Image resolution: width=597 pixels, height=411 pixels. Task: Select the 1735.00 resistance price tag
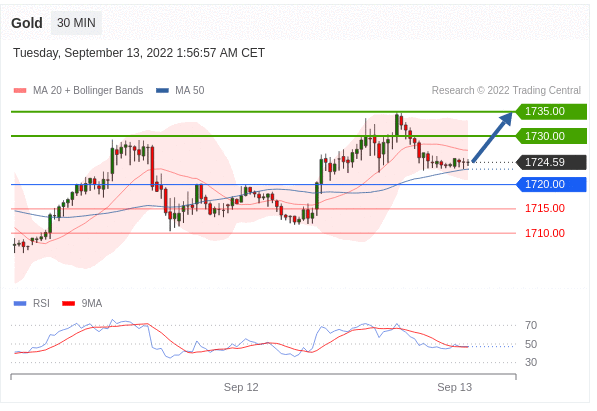point(551,111)
